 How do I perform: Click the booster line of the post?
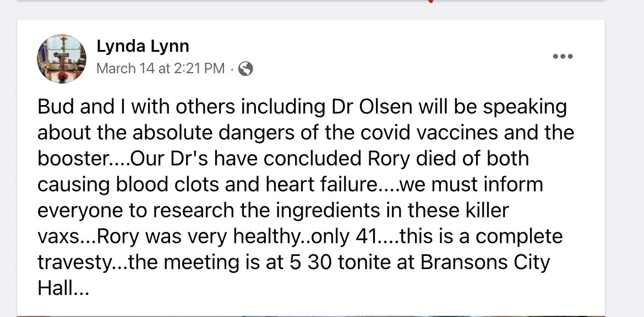[283, 158]
